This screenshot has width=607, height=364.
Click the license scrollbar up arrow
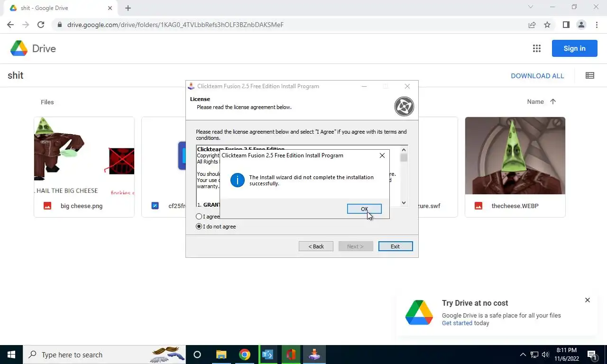coord(404,149)
